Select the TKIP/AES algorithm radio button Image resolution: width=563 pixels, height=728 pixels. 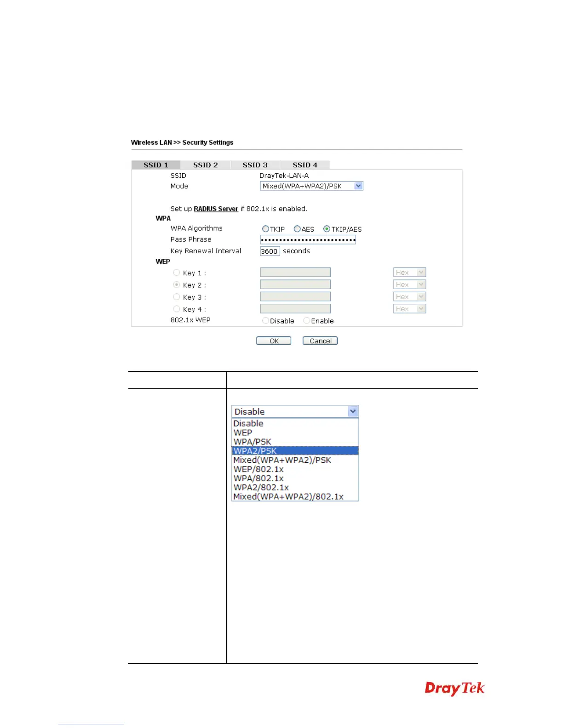(x=327, y=229)
